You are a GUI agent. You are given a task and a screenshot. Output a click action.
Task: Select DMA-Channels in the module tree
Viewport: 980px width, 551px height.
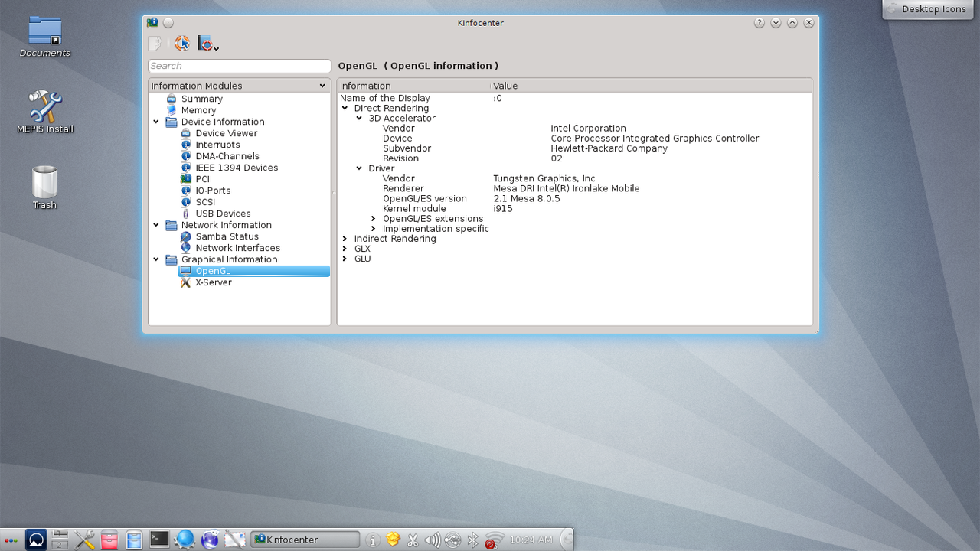pyautogui.click(x=227, y=156)
